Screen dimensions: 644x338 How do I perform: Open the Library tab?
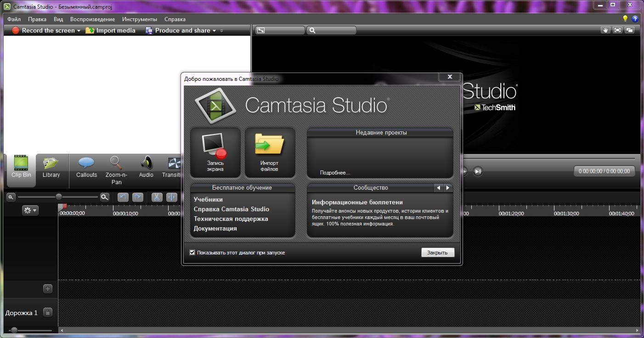tap(51, 168)
